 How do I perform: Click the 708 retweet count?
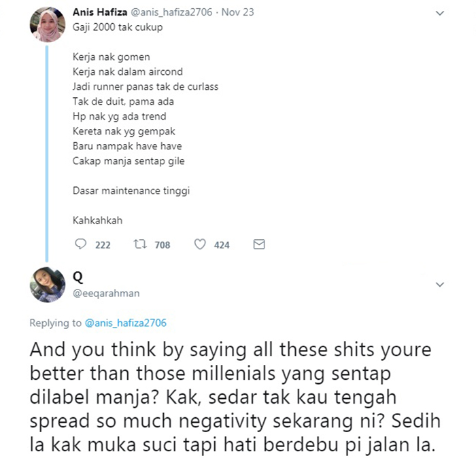tap(162, 245)
